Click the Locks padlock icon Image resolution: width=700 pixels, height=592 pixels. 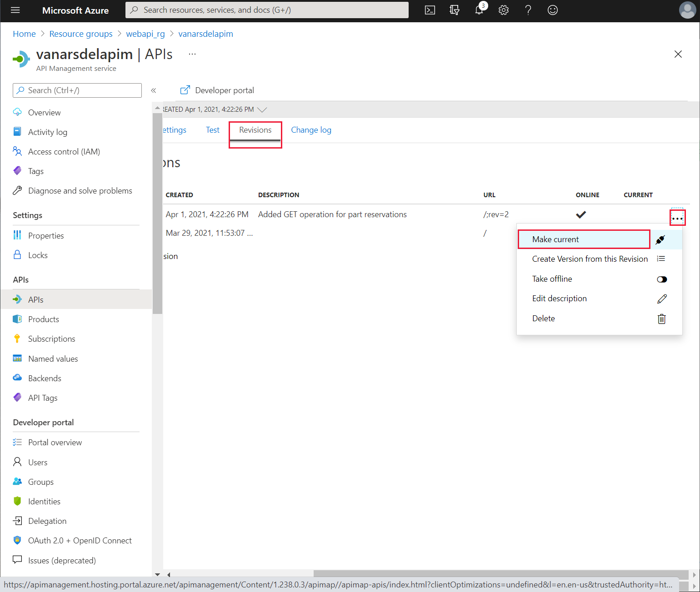pyautogui.click(x=17, y=254)
